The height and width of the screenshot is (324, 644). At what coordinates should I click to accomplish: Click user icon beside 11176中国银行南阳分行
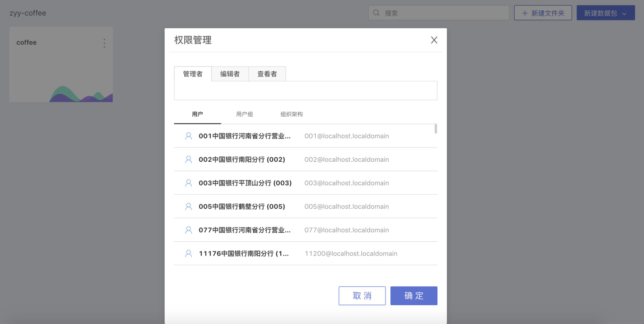click(x=189, y=253)
